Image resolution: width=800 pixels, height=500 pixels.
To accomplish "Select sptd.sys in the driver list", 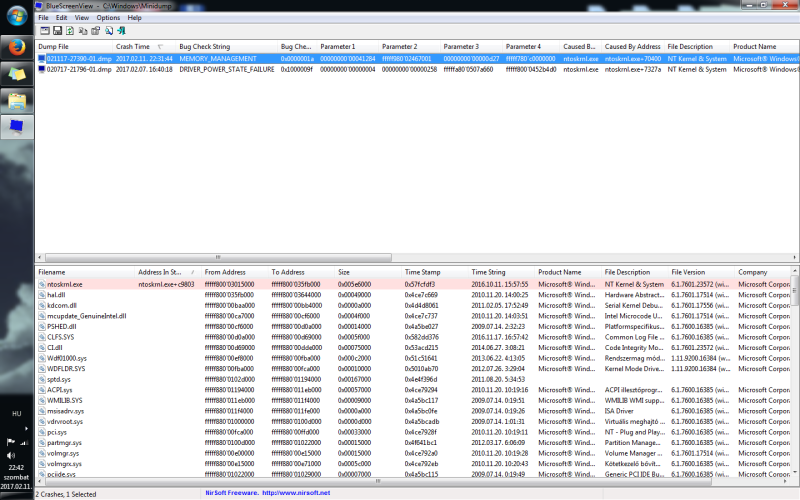I will tap(59, 380).
